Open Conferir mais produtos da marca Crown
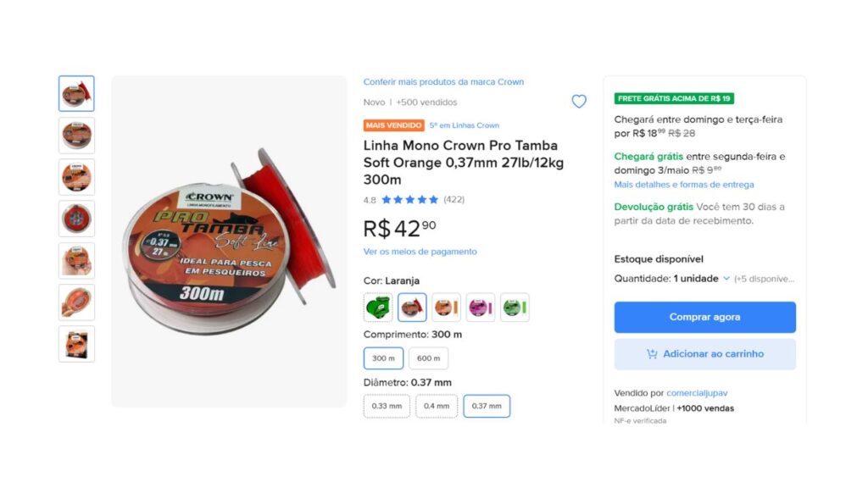Screen dimensions: 868x488 [444, 81]
